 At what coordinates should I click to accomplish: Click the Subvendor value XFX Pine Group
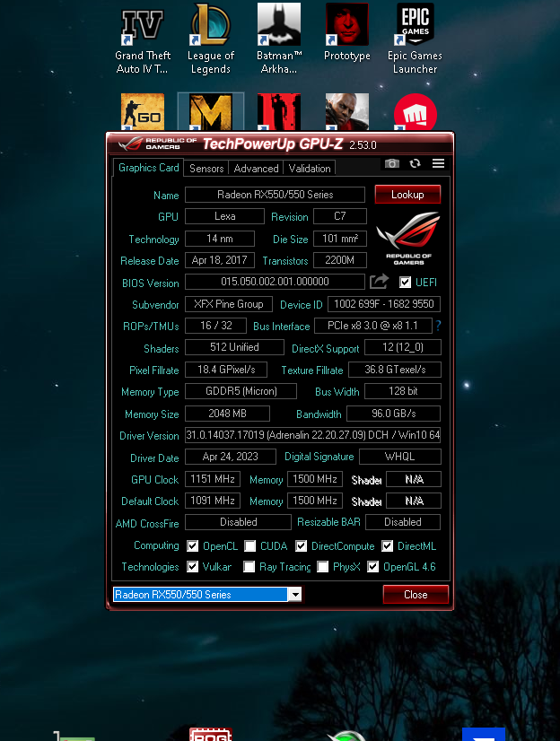pos(229,304)
